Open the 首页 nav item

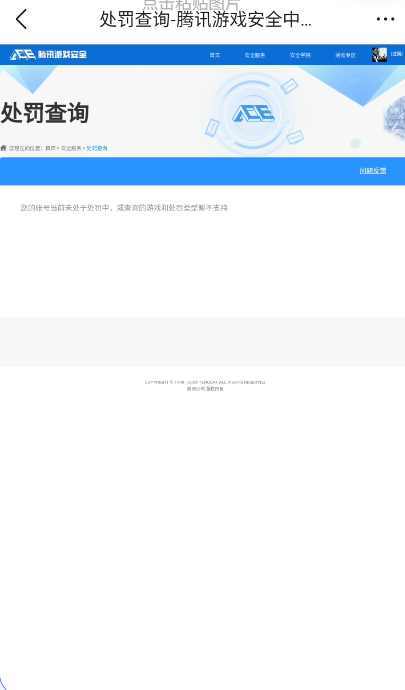215,55
